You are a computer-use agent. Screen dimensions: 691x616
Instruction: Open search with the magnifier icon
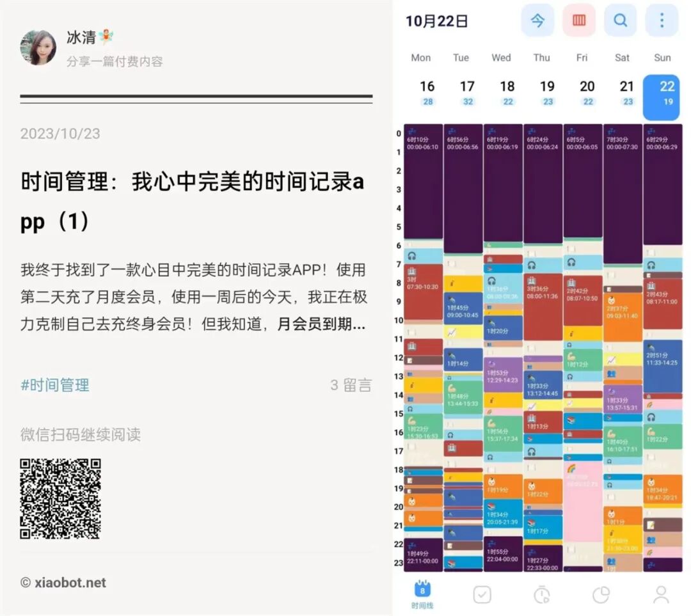pos(620,20)
